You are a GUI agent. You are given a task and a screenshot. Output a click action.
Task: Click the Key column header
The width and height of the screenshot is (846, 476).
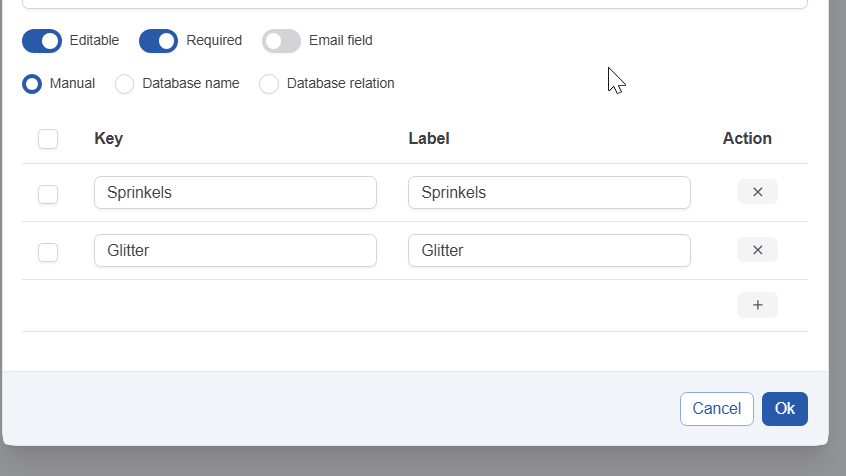coord(109,139)
